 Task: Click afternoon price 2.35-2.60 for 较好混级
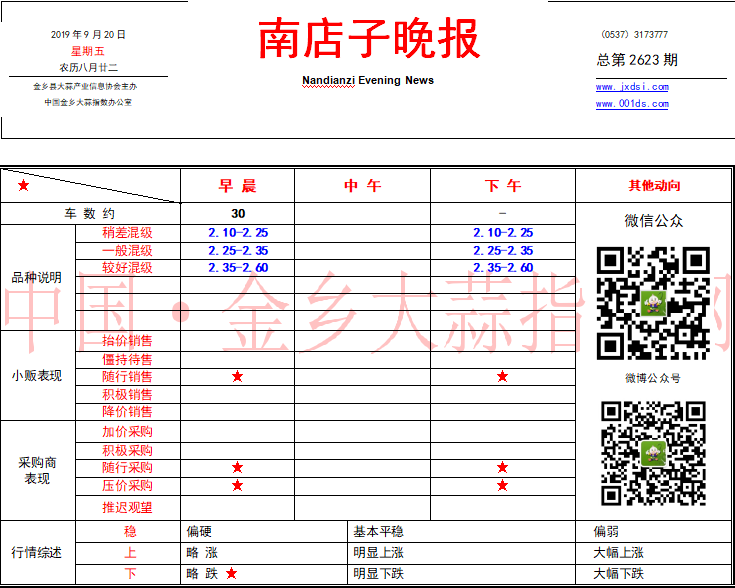pos(503,268)
